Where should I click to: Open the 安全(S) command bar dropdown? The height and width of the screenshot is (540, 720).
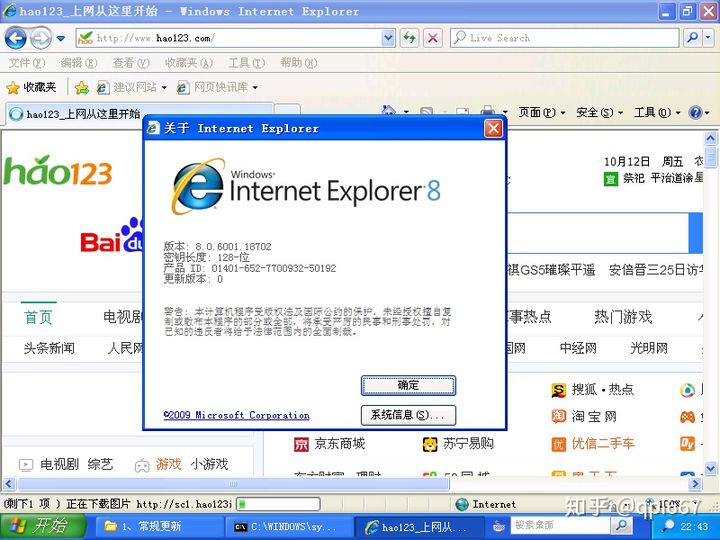[599, 112]
